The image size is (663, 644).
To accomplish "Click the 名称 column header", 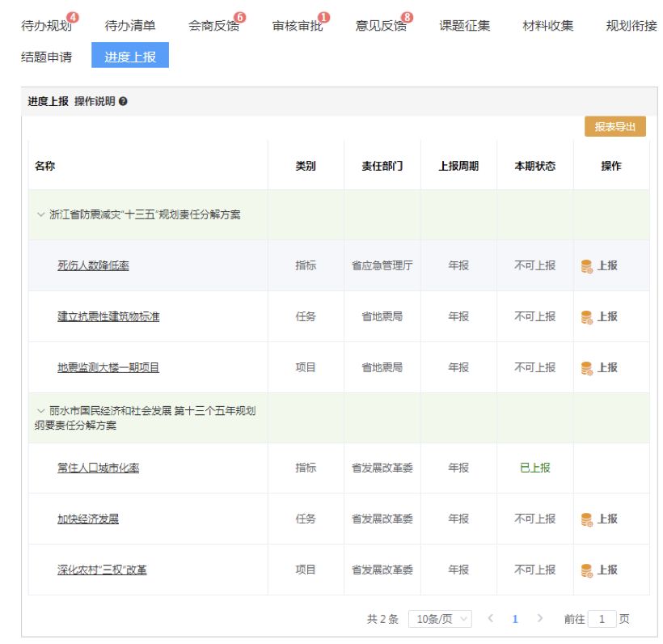I will [44, 166].
